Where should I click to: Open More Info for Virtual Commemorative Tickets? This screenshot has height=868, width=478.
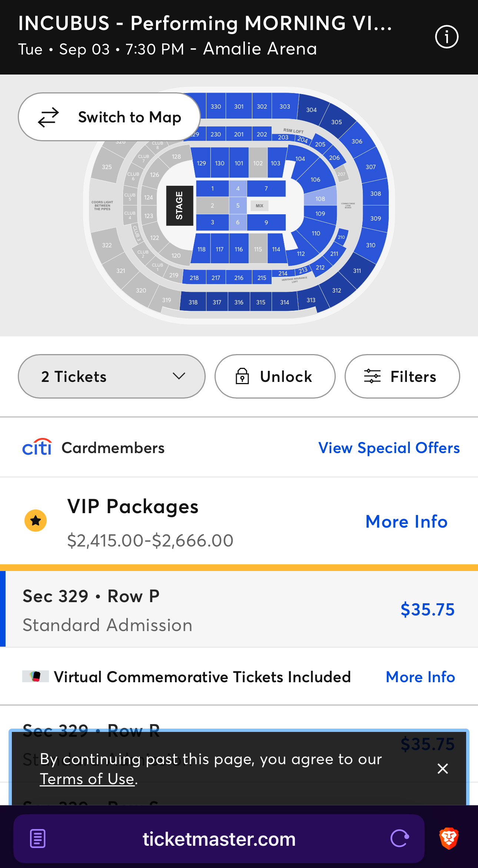[x=420, y=677]
